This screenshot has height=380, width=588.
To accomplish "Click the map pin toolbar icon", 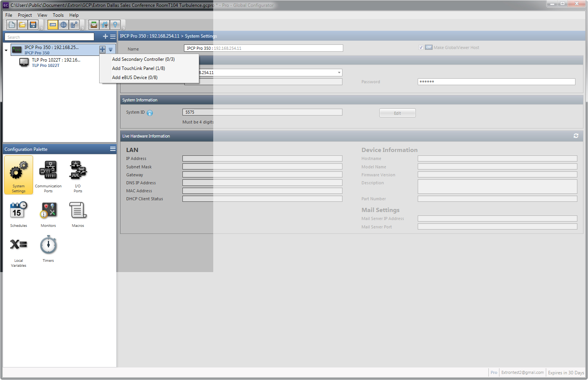I will pos(115,25).
